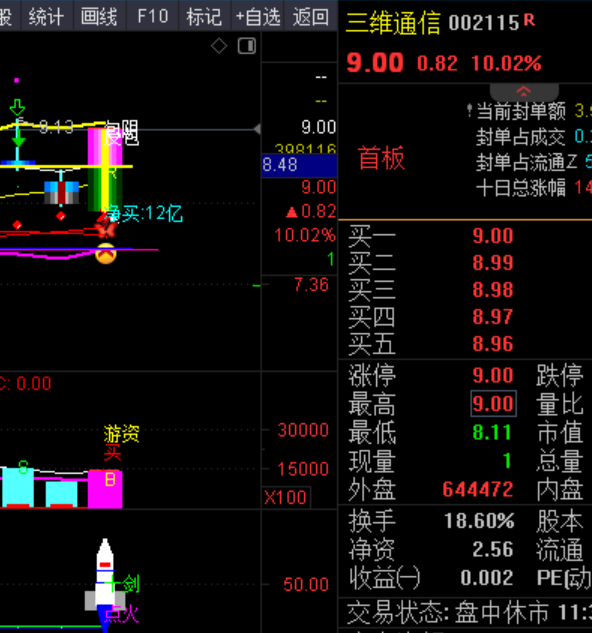Viewport: 592px width, 633px height.
Task: Click the R marker beside stock code
Action: click(x=529, y=20)
